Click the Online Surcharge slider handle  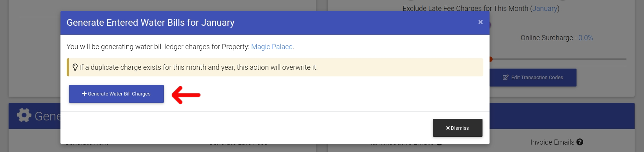(x=491, y=59)
